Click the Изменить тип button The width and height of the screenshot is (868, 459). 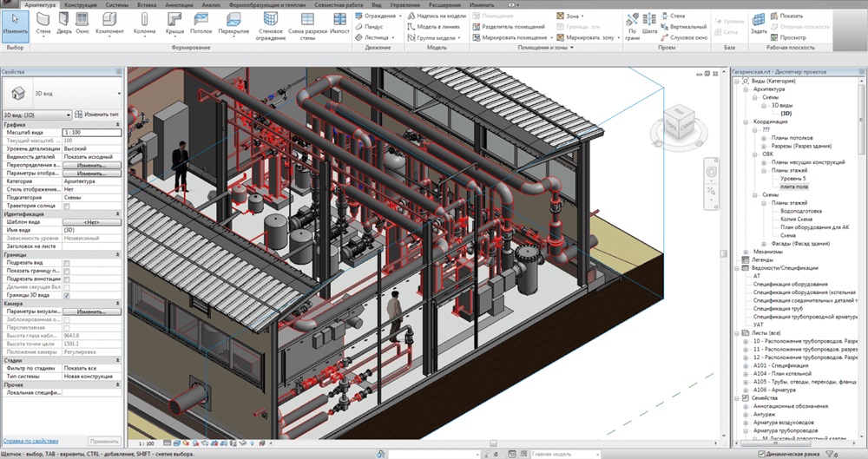pyautogui.click(x=97, y=115)
